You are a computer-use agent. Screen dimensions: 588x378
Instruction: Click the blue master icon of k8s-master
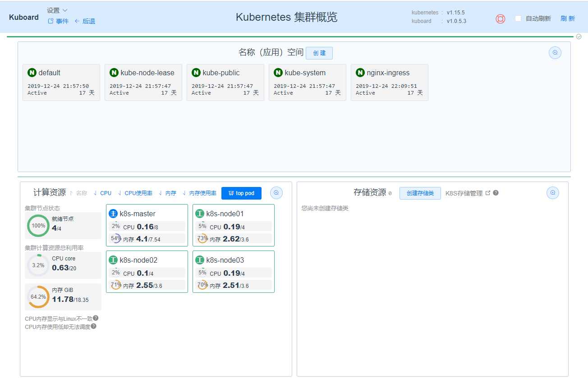(113, 214)
